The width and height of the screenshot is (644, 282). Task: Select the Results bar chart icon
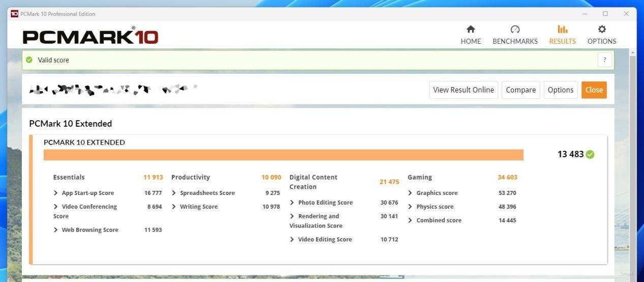coord(562,30)
